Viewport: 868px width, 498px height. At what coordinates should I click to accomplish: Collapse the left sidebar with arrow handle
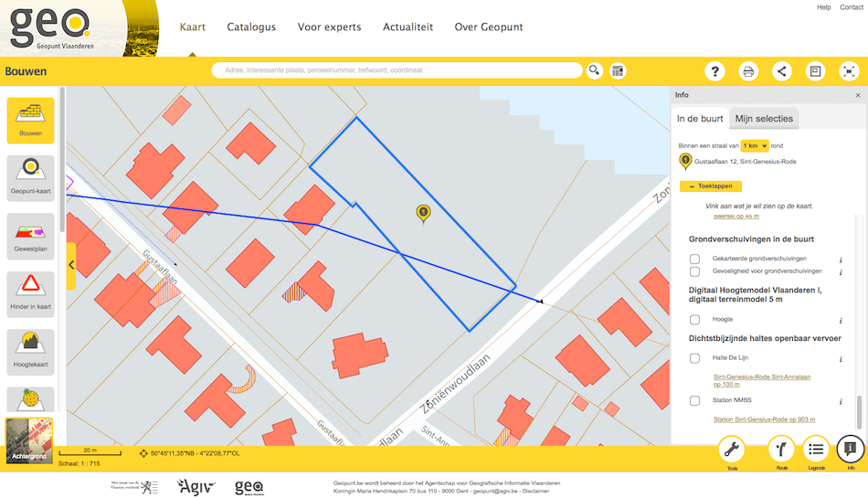[71, 266]
